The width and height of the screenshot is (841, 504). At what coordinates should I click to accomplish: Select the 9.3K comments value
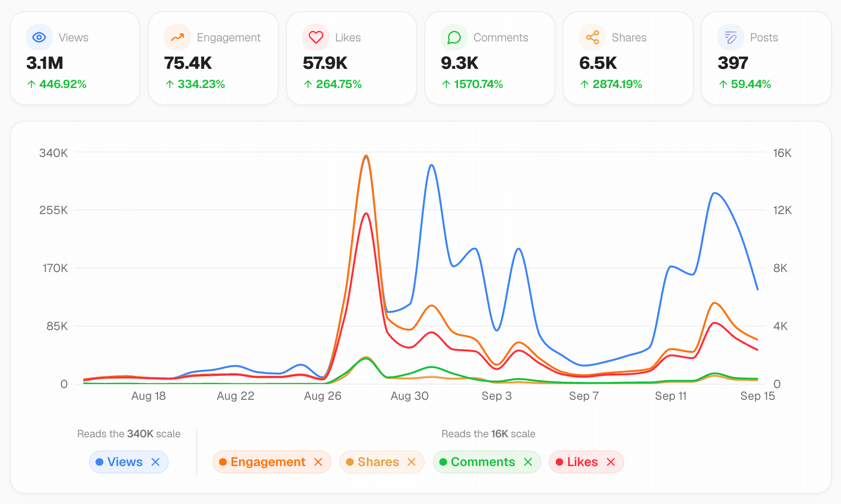pos(459,63)
